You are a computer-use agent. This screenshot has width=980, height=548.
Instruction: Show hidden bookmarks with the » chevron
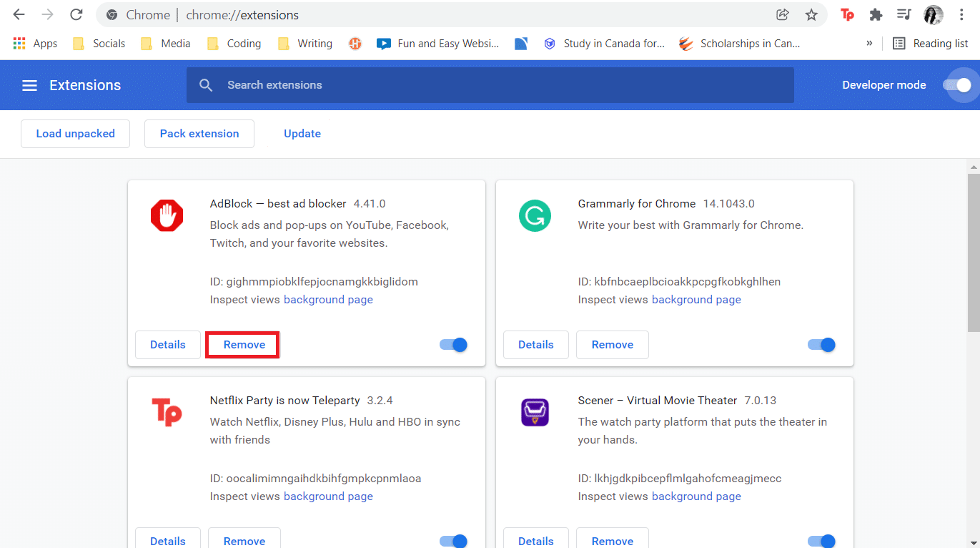click(x=869, y=43)
